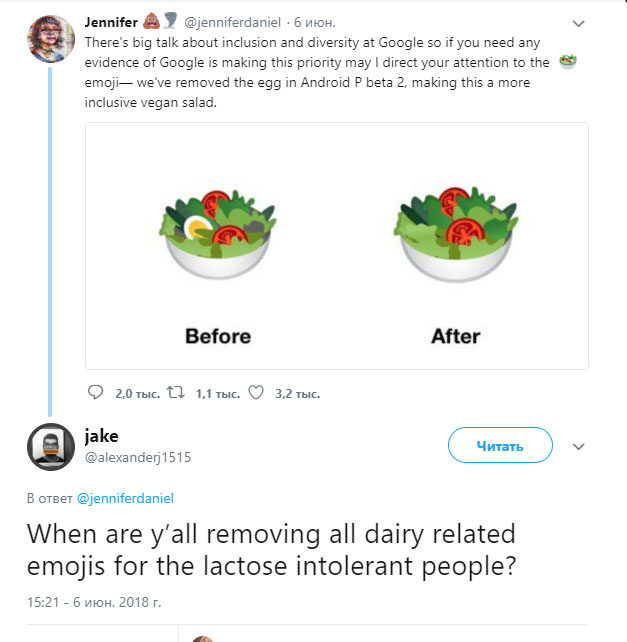Click jake's reply about dairy related emojis

point(270,549)
